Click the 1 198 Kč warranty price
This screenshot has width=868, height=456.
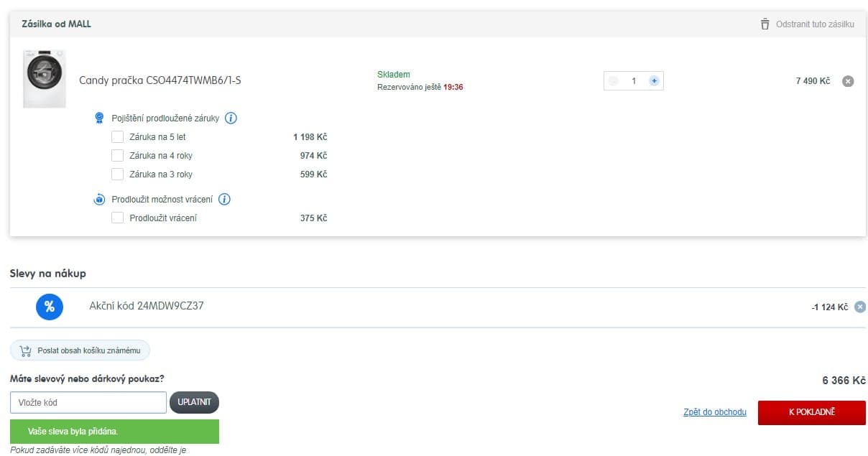click(310, 136)
